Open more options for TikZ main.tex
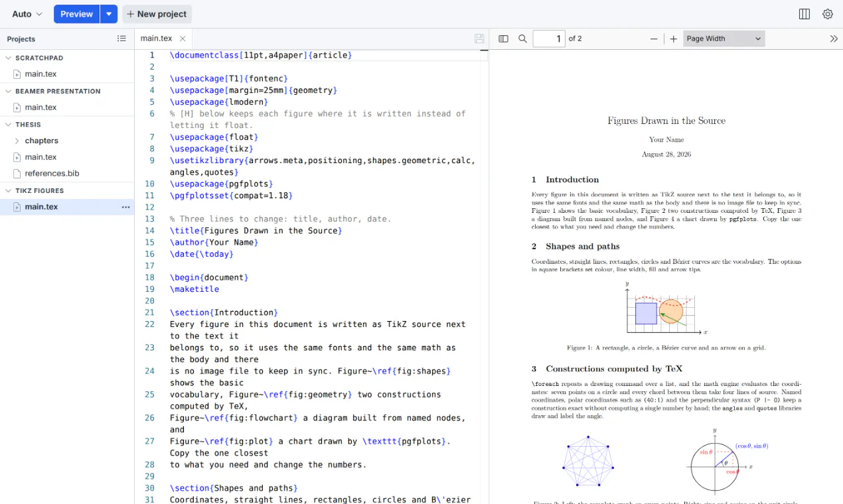843x504 pixels. pos(125,207)
